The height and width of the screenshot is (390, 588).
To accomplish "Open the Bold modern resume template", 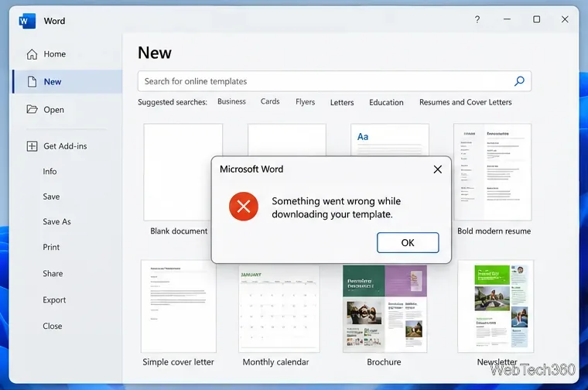I will (x=493, y=172).
